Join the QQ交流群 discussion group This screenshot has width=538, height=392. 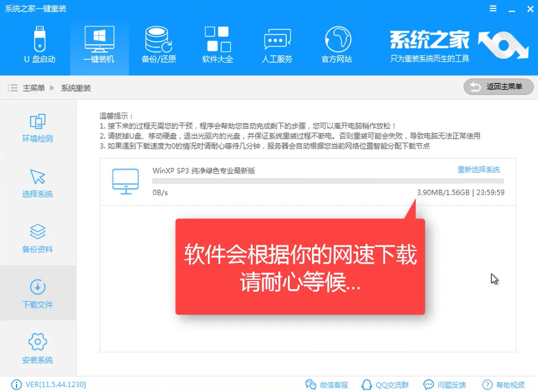pos(385,384)
